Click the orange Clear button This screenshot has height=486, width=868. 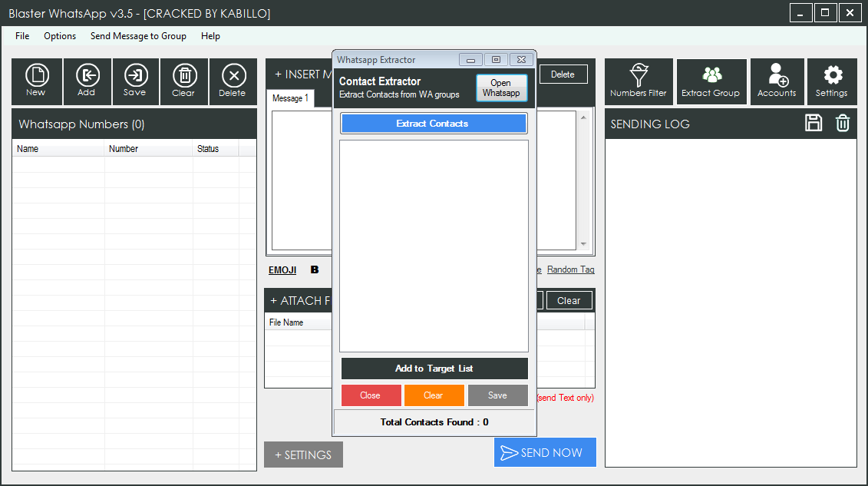[x=434, y=395]
